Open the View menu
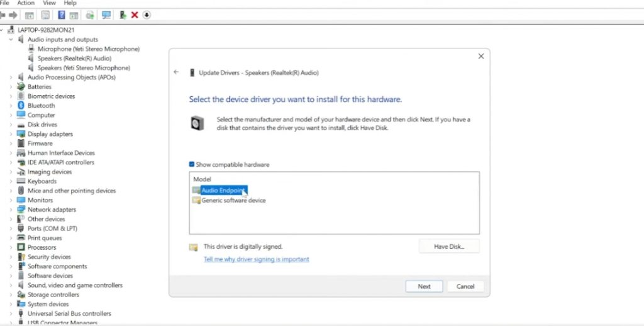644x326 pixels. click(x=49, y=3)
